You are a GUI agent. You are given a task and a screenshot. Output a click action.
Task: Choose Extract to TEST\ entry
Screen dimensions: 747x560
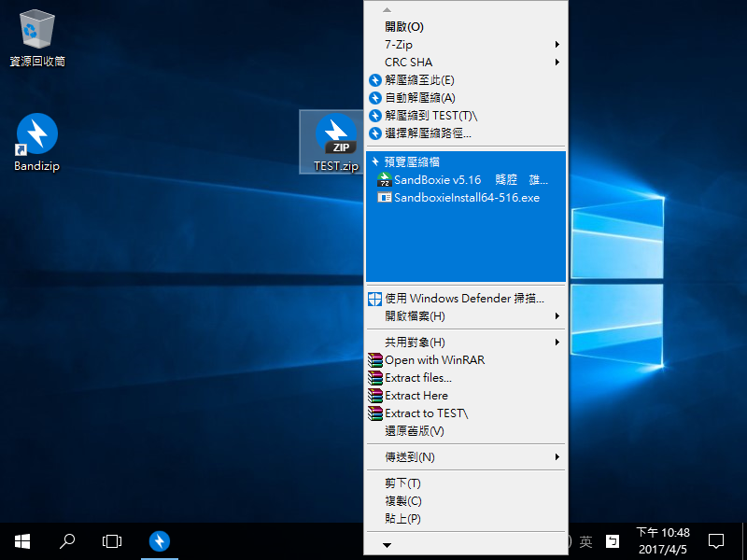[x=466, y=413]
